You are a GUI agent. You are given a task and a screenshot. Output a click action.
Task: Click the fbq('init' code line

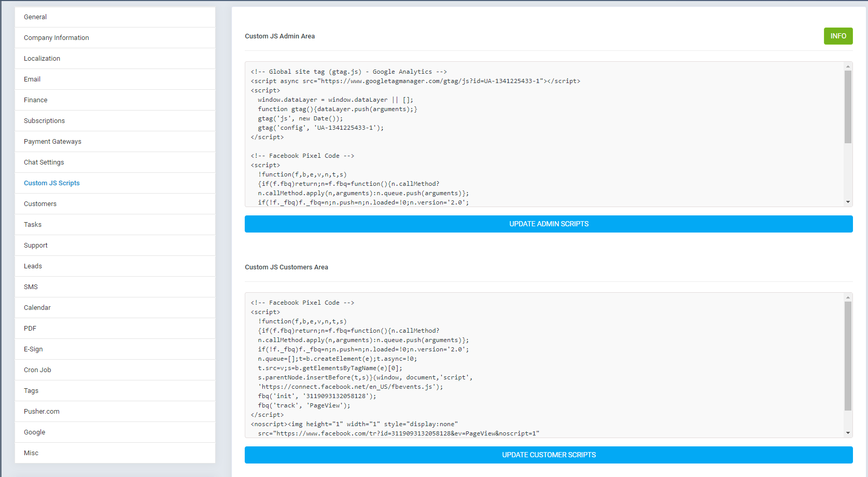click(x=317, y=396)
